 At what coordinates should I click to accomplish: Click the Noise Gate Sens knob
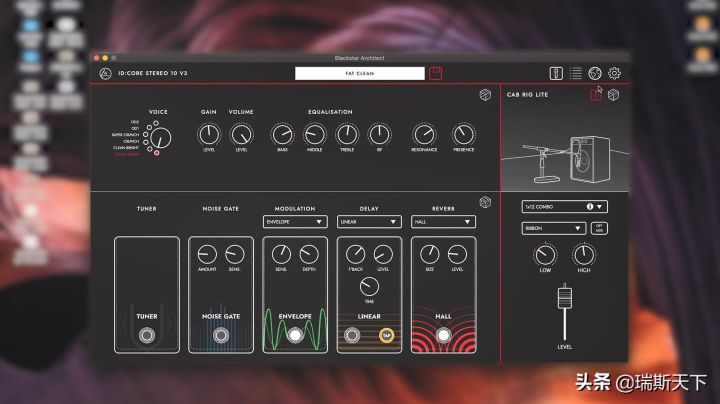coord(235,254)
